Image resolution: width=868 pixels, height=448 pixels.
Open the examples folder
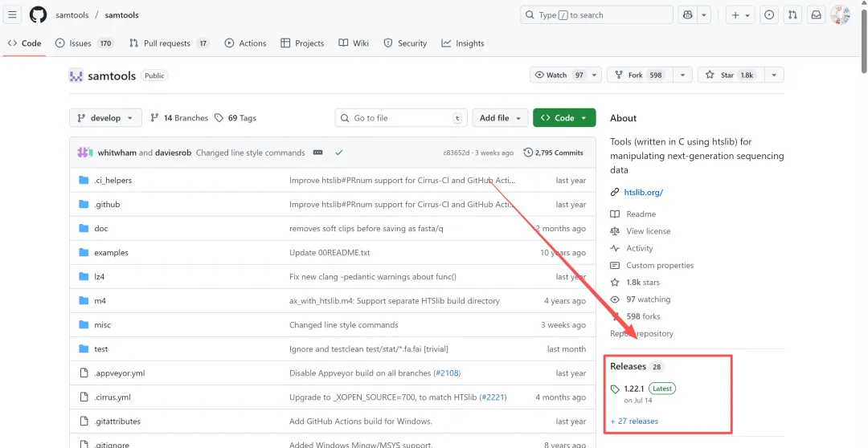coord(111,252)
